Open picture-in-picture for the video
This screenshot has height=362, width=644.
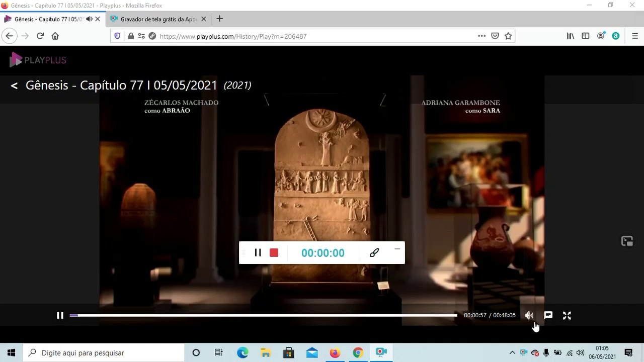(x=627, y=241)
